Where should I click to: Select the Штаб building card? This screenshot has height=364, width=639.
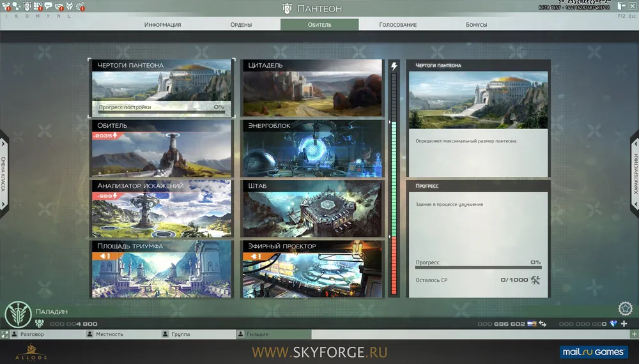point(312,208)
